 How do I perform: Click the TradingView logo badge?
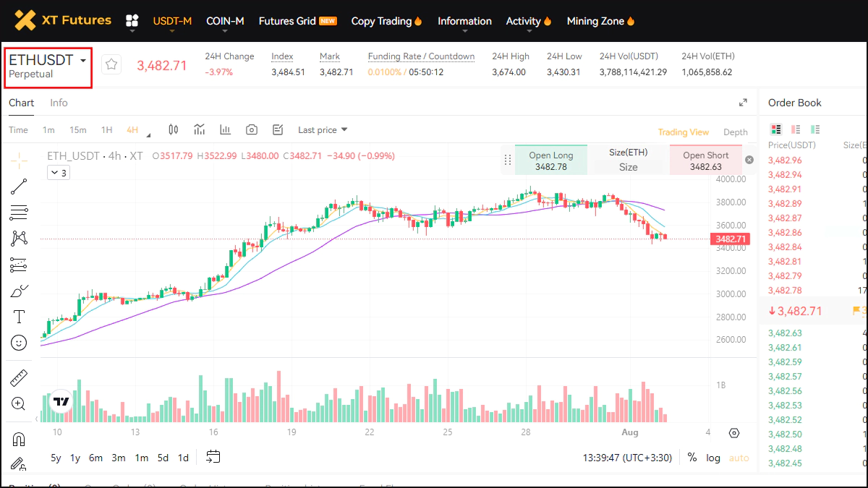click(61, 401)
